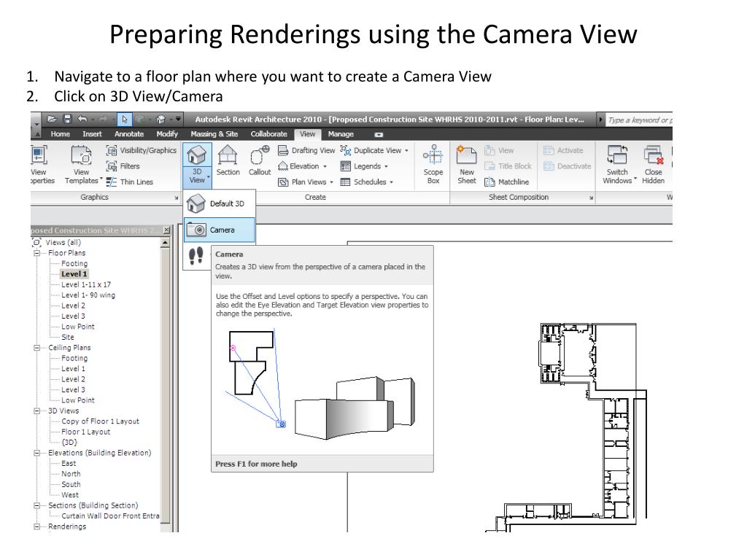
Task: Expand the Legends dropdown arrow
Action: point(386,167)
